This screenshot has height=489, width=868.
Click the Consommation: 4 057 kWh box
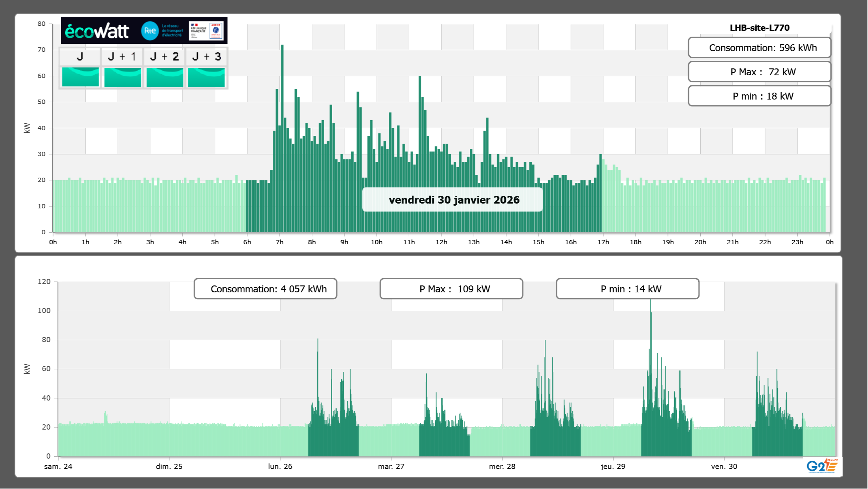[265, 289]
